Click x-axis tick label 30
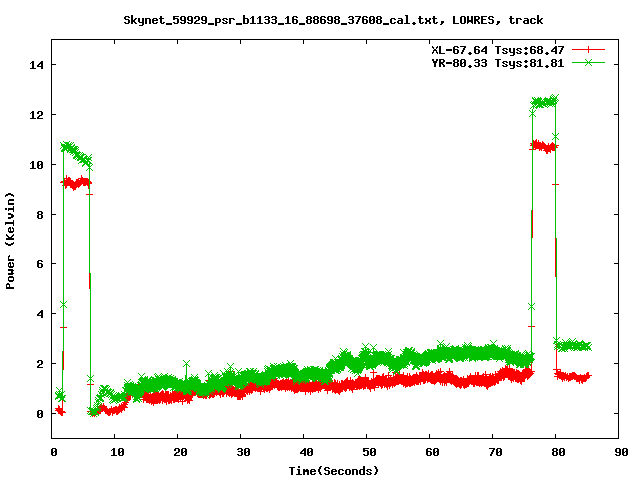Screen dimensions: 640x480 pos(243,452)
